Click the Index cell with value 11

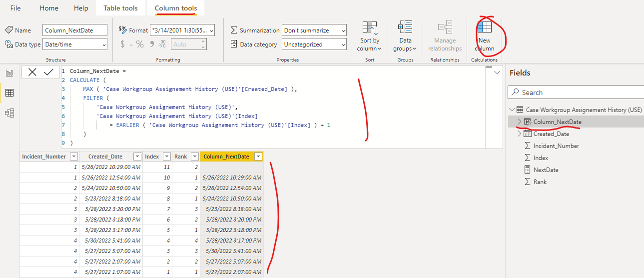click(157, 168)
